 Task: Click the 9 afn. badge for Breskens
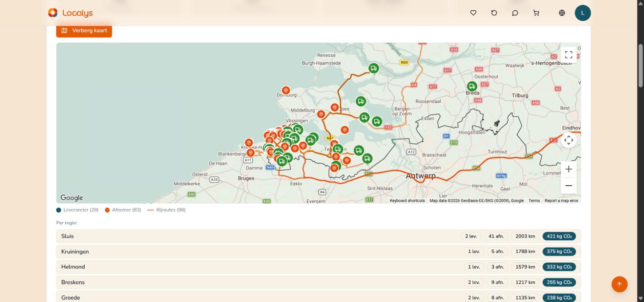(497, 282)
